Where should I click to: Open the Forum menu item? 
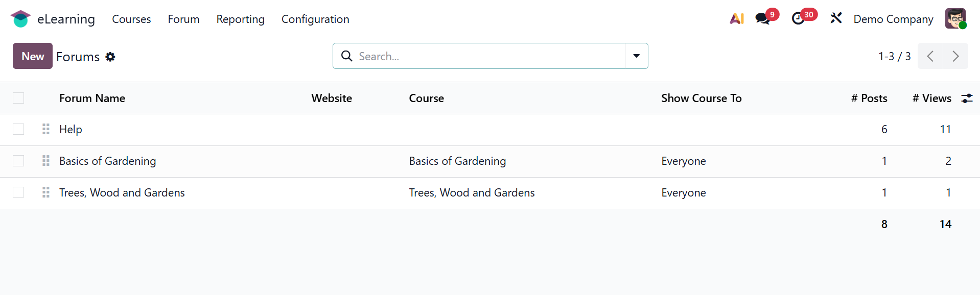point(183,19)
